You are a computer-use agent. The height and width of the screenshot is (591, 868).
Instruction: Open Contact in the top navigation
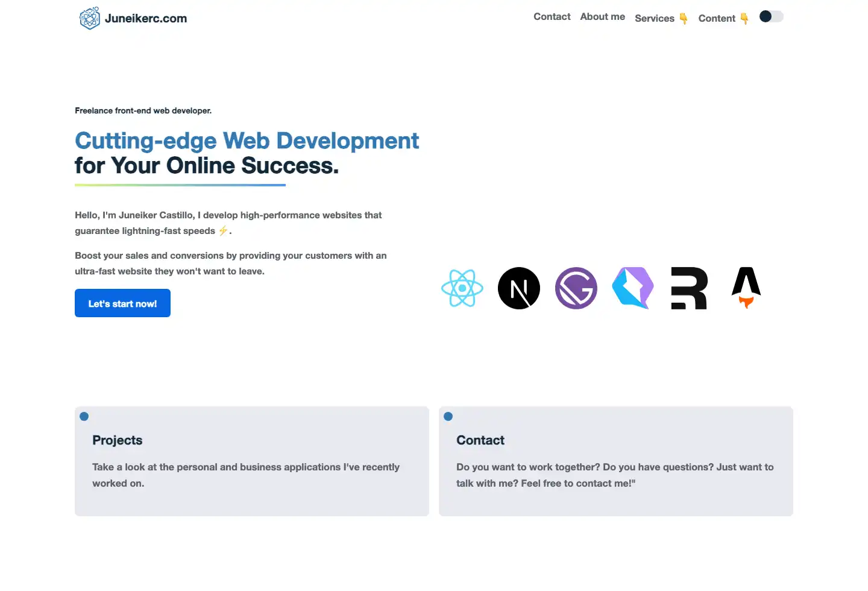pyautogui.click(x=552, y=17)
